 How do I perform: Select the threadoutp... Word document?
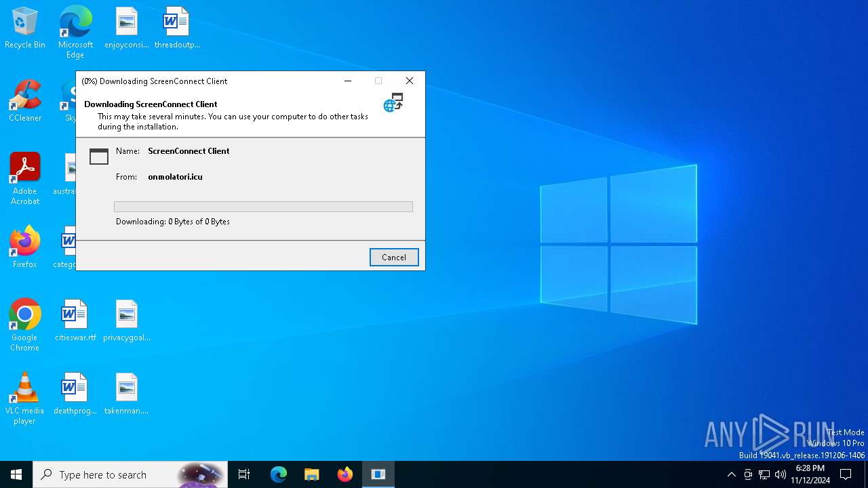coord(177,28)
